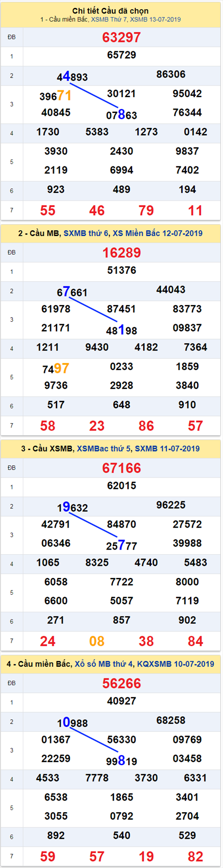Click the number 86306
223x868 pixels.
[x=171, y=74]
